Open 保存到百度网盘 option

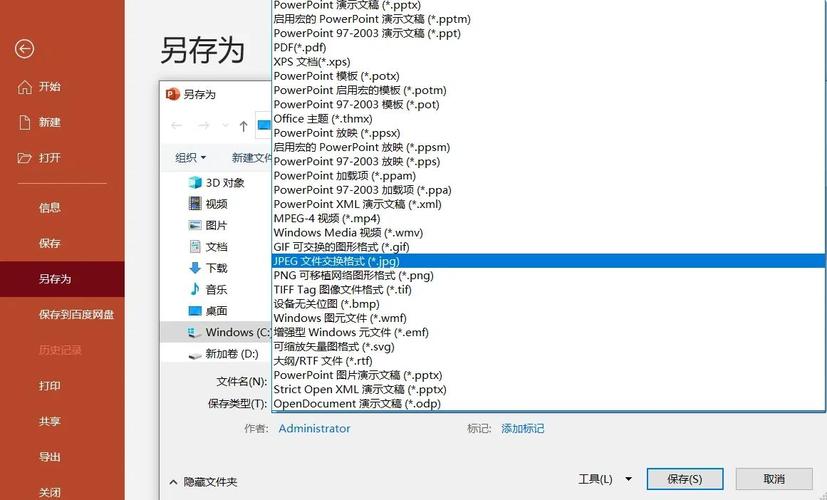coord(62,315)
